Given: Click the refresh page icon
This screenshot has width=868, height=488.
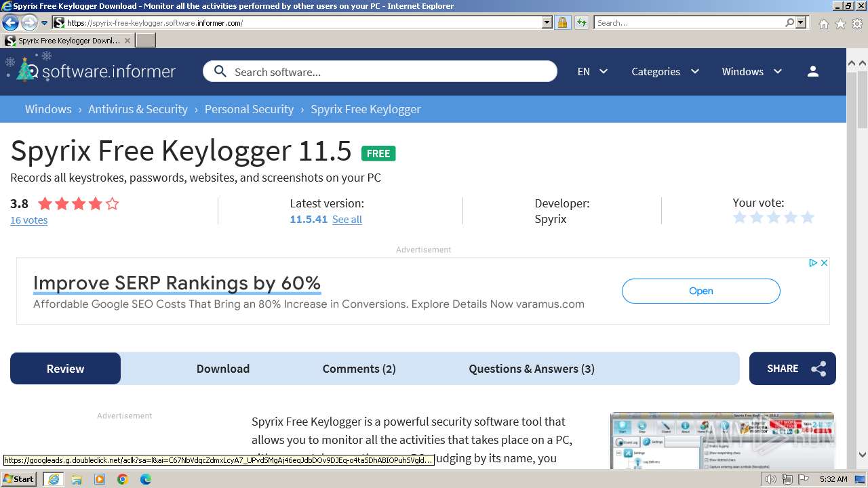Looking at the screenshot, I should [581, 22].
